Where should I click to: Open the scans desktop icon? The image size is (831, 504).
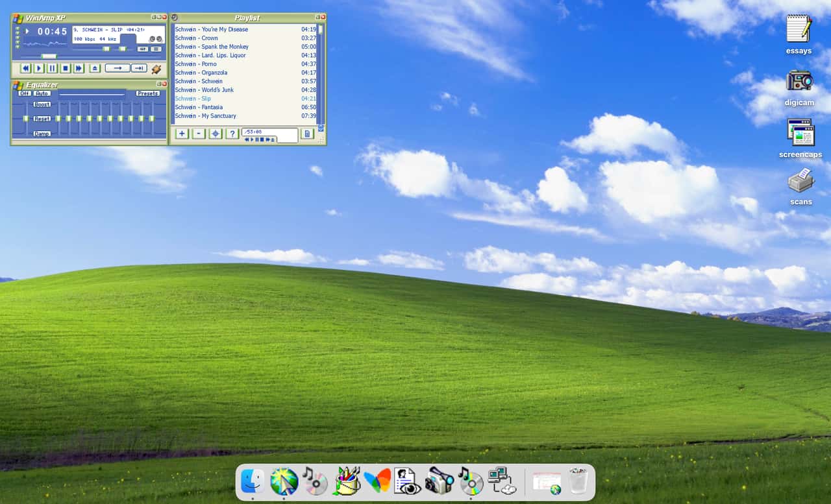pos(801,186)
